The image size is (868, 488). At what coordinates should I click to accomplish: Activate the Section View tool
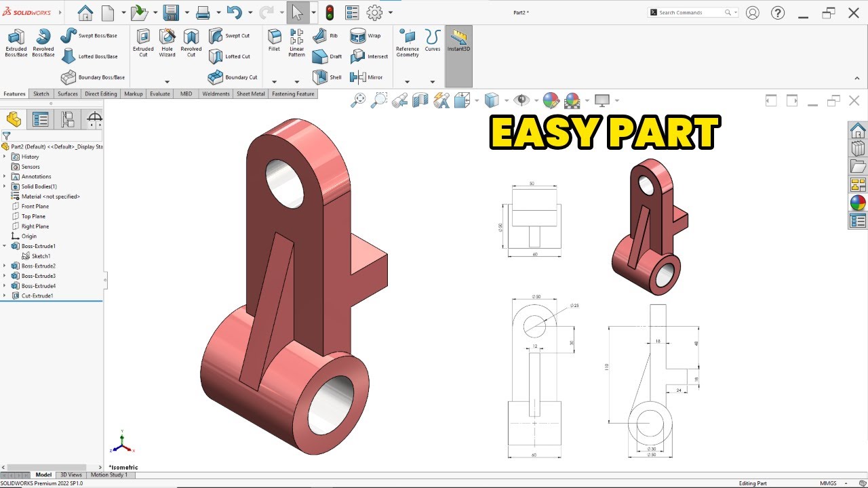tap(420, 100)
